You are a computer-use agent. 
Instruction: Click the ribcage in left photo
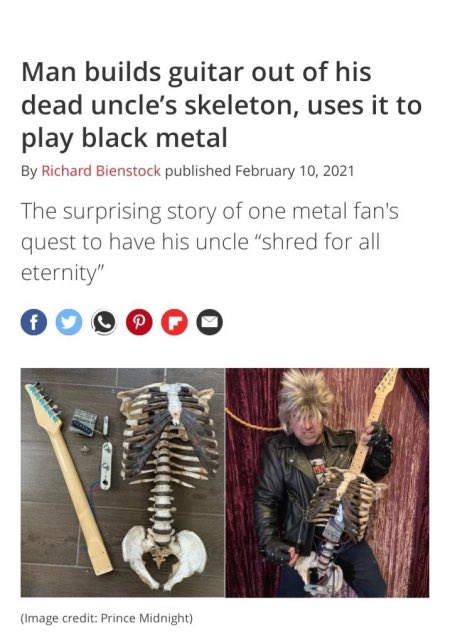point(168,434)
